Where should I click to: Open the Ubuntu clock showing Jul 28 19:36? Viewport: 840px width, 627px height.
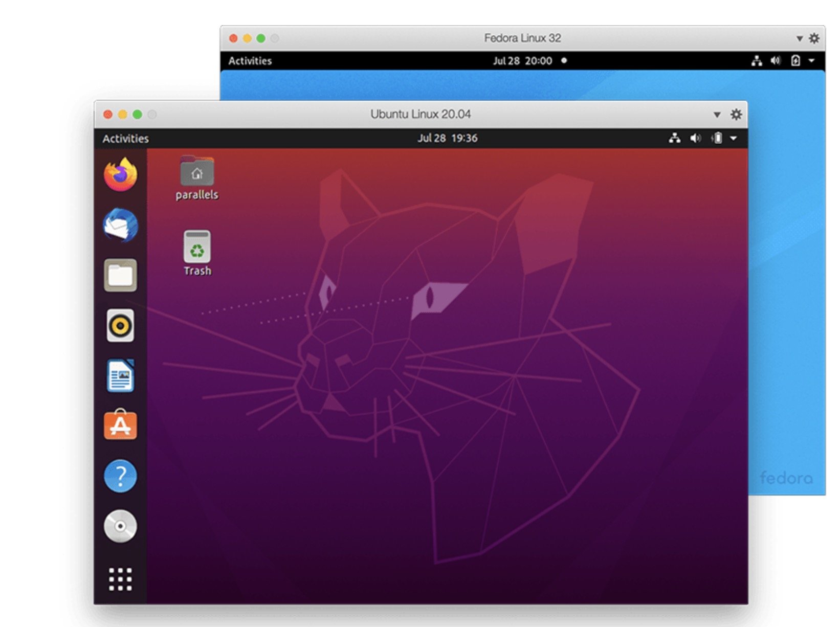(x=448, y=138)
